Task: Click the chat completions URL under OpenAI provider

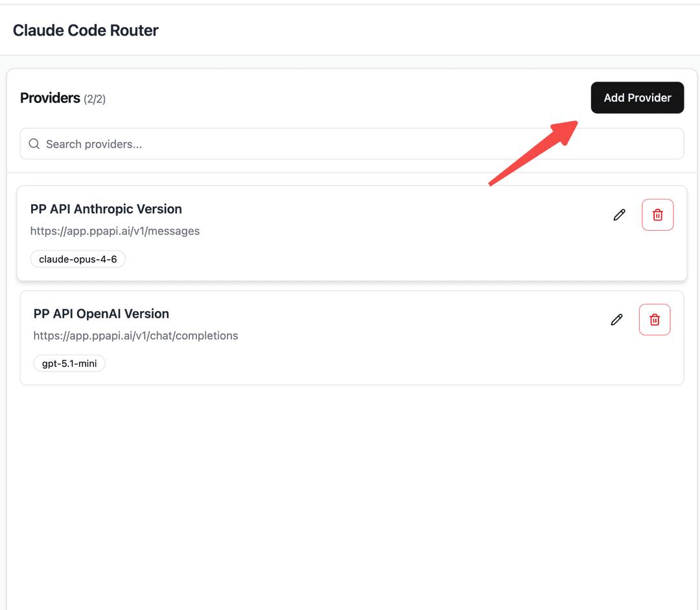Action: click(x=135, y=335)
